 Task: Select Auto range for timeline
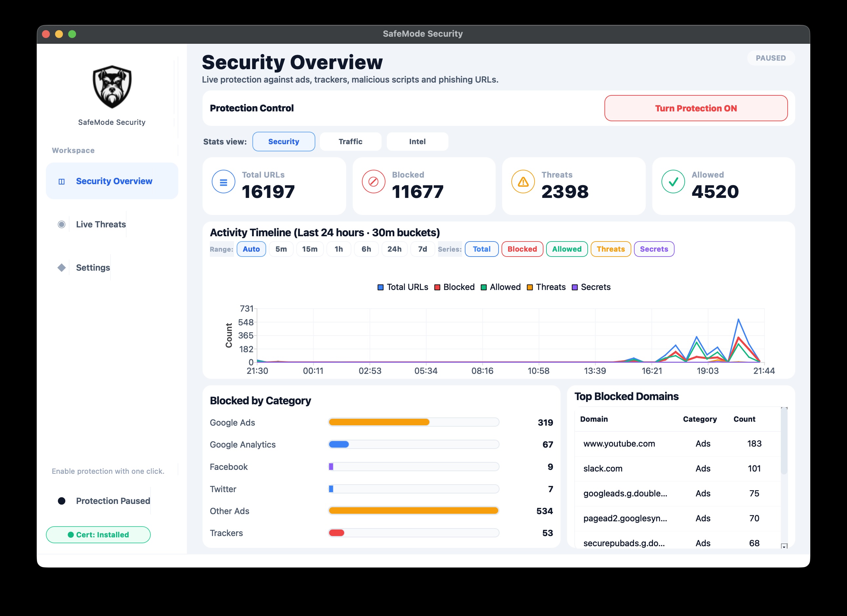(251, 249)
